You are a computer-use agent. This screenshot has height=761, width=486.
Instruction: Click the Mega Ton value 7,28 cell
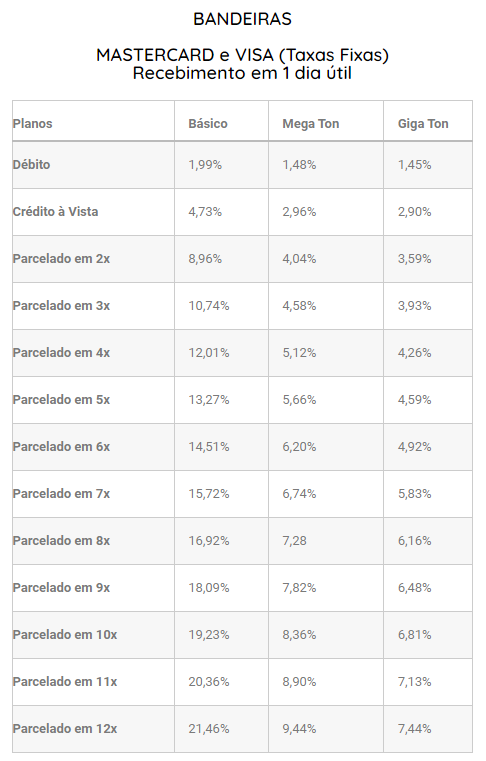326,541
